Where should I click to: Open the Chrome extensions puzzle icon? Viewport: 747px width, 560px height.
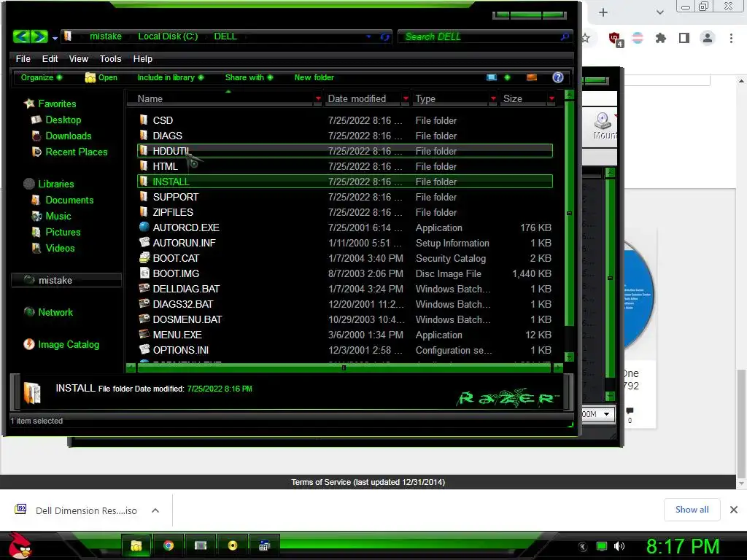point(660,38)
